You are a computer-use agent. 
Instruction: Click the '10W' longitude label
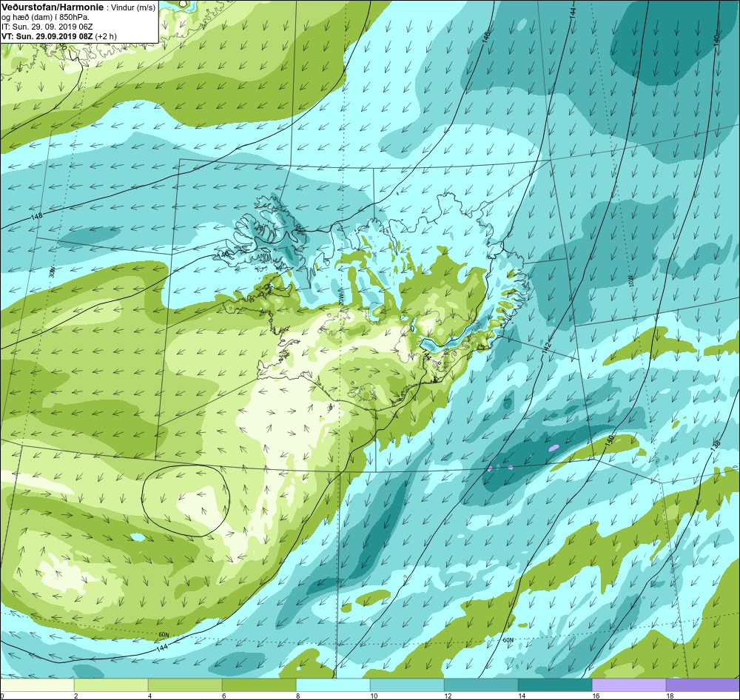tap(631, 283)
